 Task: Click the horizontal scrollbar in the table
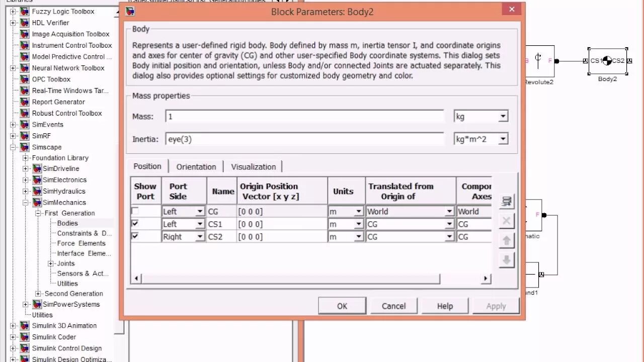(x=291, y=278)
